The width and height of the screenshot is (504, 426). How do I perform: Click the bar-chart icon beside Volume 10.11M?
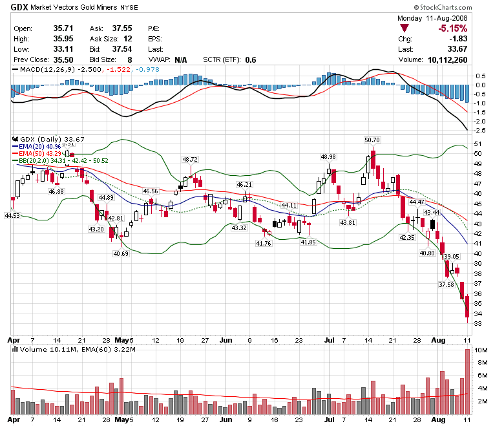pyautogui.click(x=15, y=349)
